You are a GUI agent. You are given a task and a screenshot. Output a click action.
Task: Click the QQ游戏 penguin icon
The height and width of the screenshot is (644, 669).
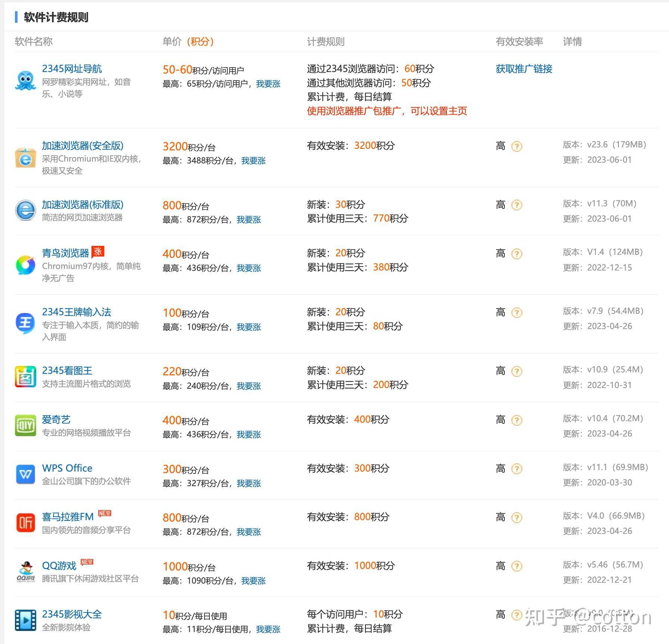click(25, 572)
